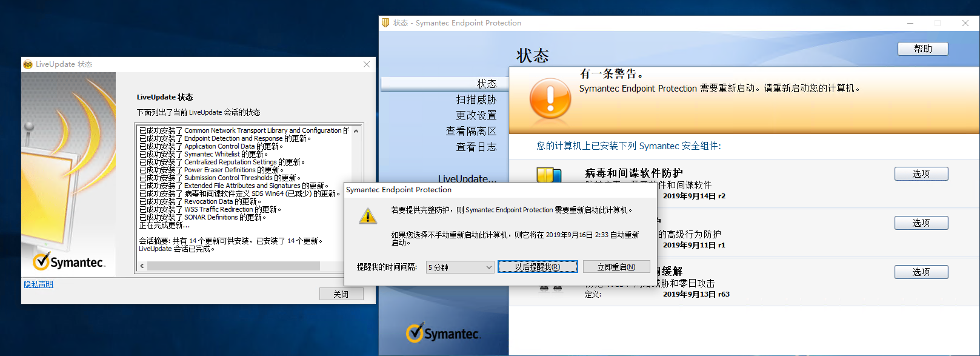
Task: Click the LiveUpdate 状态 bold heading
Action: pyautogui.click(x=165, y=97)
